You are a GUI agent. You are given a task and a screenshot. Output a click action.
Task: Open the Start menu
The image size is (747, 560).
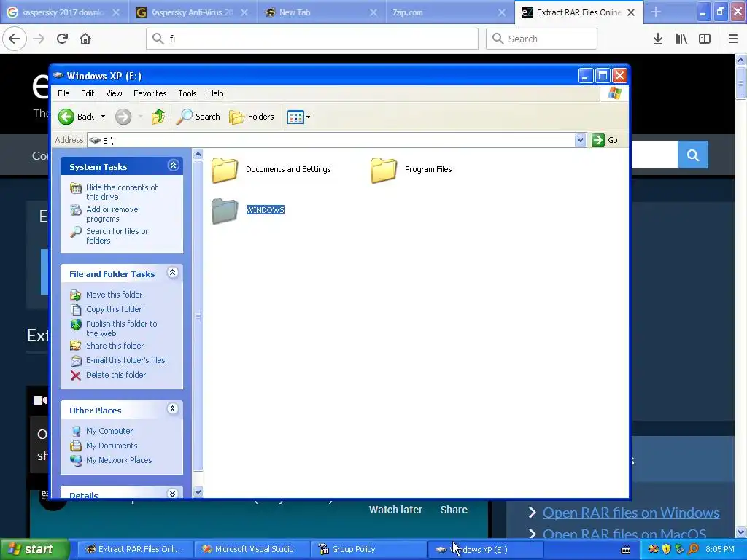point(34,550)
